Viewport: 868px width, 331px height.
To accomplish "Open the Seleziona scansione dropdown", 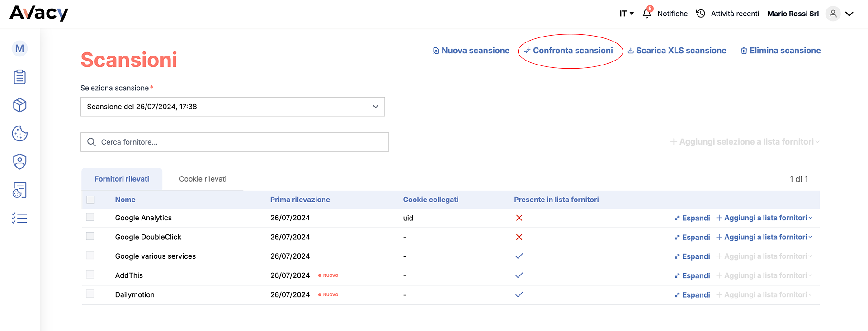I will (x=232, y=107).
